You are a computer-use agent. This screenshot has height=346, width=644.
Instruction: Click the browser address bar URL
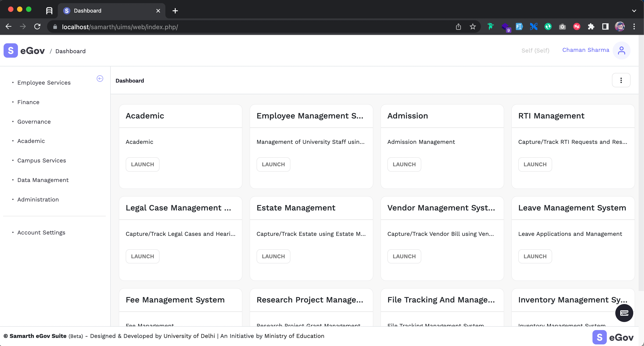pyautogui.click(x=120, y=27)
